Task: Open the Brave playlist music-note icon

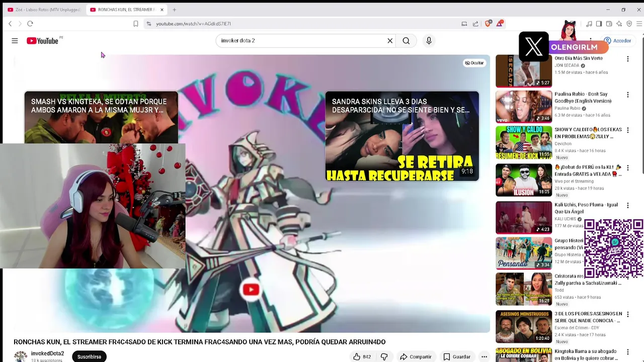Action: [589, 24]
